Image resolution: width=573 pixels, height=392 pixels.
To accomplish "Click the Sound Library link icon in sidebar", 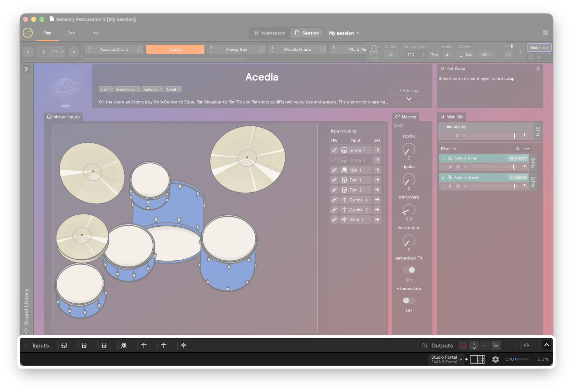I will pos(26,331).
